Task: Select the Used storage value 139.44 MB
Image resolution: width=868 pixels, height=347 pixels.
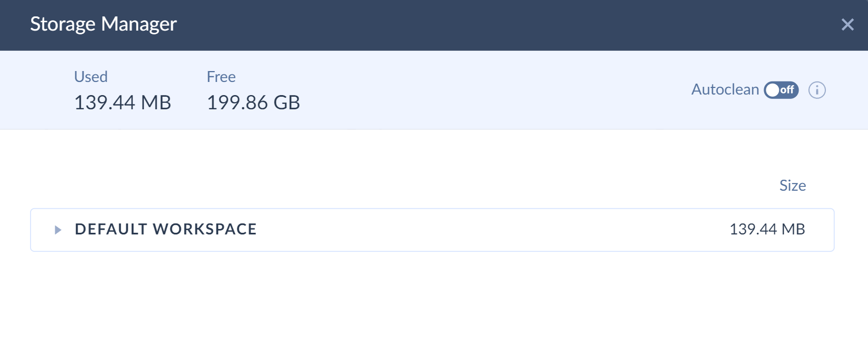Action: (x=122, y=103)
